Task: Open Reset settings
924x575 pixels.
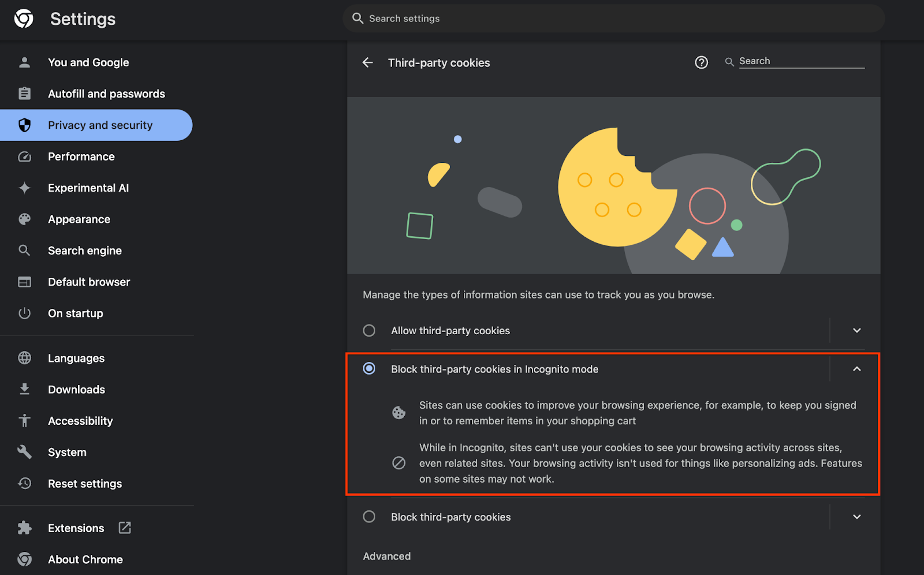Action: pyautogui.click(x=84, y=483)
